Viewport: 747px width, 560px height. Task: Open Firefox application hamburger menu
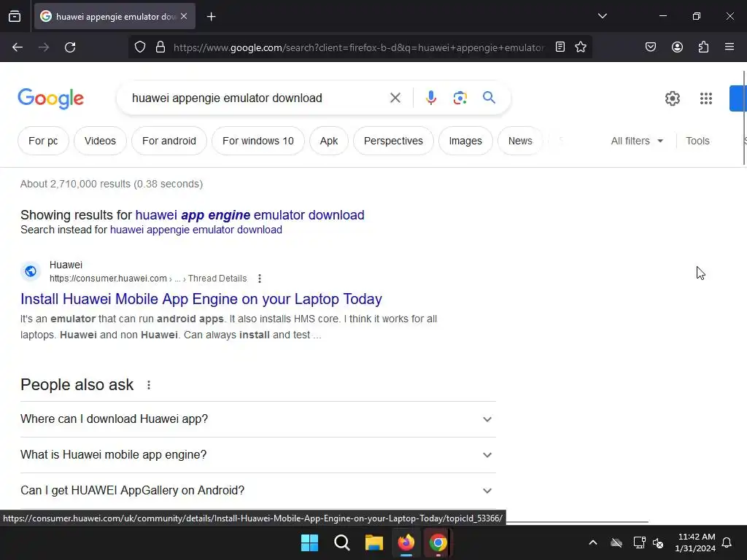pos(729,47)
